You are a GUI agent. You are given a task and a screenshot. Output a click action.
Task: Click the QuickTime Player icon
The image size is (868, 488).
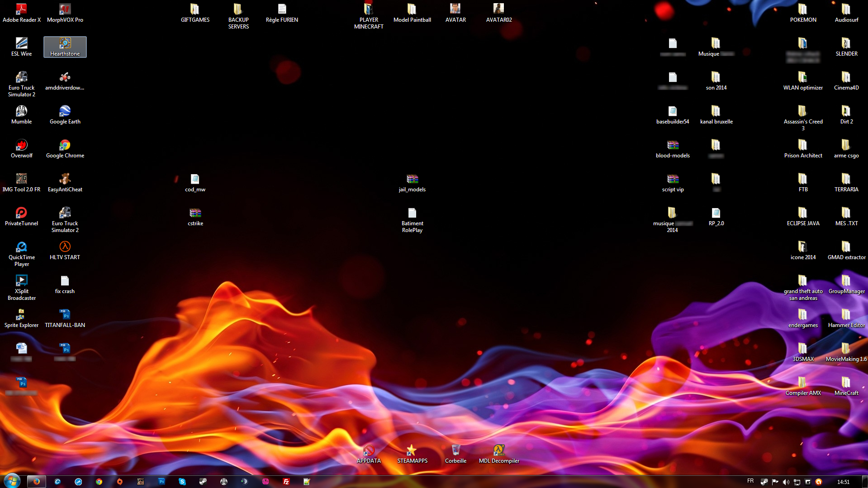(x=21, y=253)
